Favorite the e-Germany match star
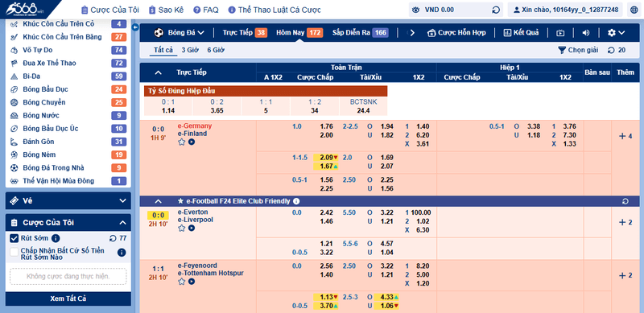The height and width of the screenshot is (313, 644). (182, 142)
